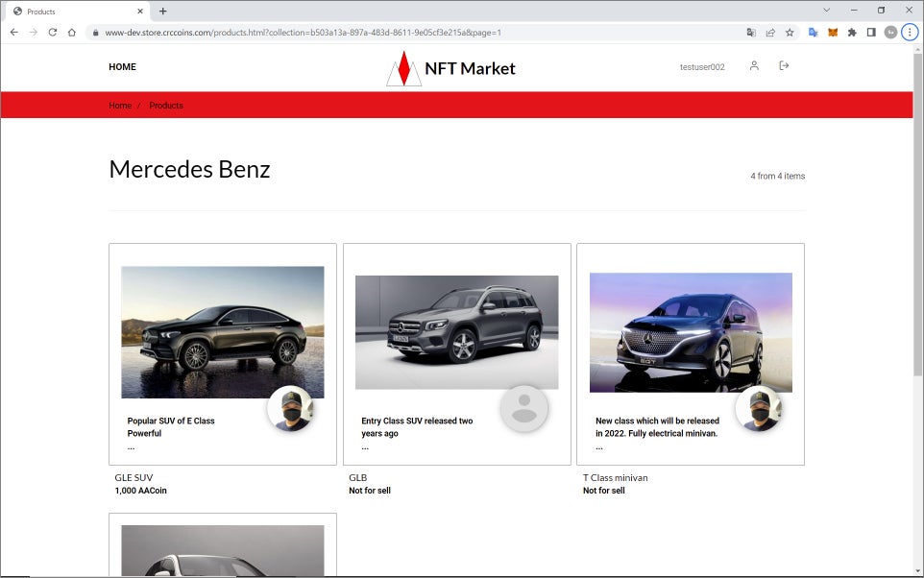Open a new browser tab
924x578 pixels.
click(163, 11)
